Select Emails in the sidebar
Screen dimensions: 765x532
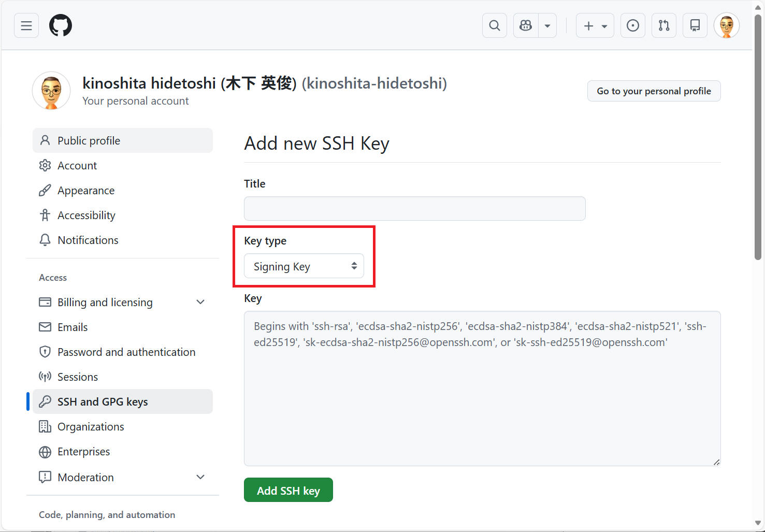[x=73, y=327]
